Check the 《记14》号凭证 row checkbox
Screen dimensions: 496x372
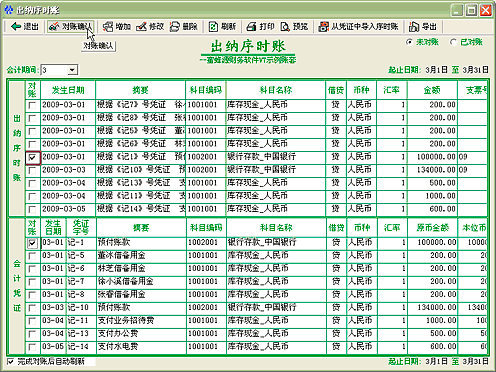pyautogui.click(x=32, y=210)
